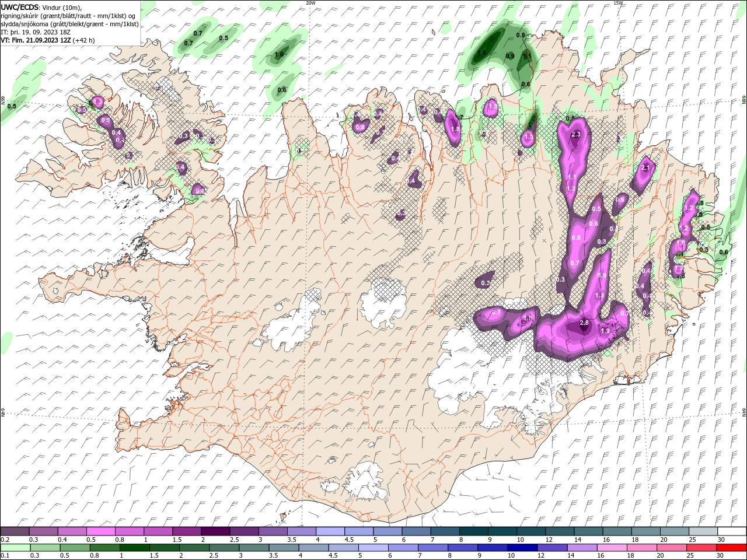Click the grey-green 3 swatch in bottom legend row
This screenshot has width=747, height=560.
coord(254,548)
